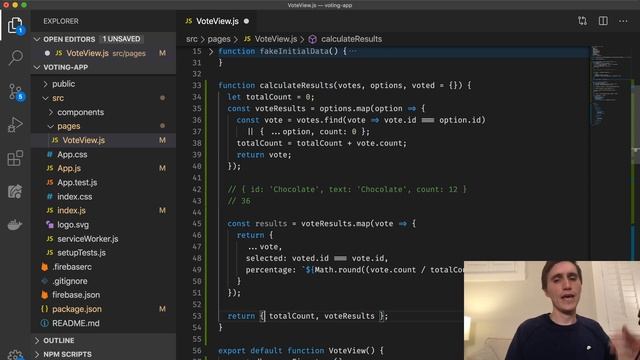Click the '// 36' comment on line 43
Screen dimensions: 640x360
tap(239, 201)
